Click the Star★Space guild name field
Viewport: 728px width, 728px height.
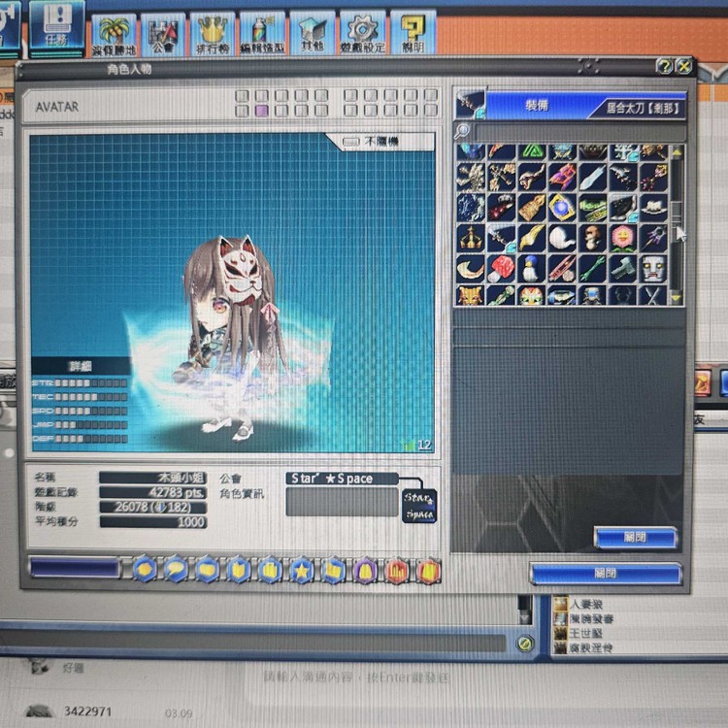pos(342,479)
